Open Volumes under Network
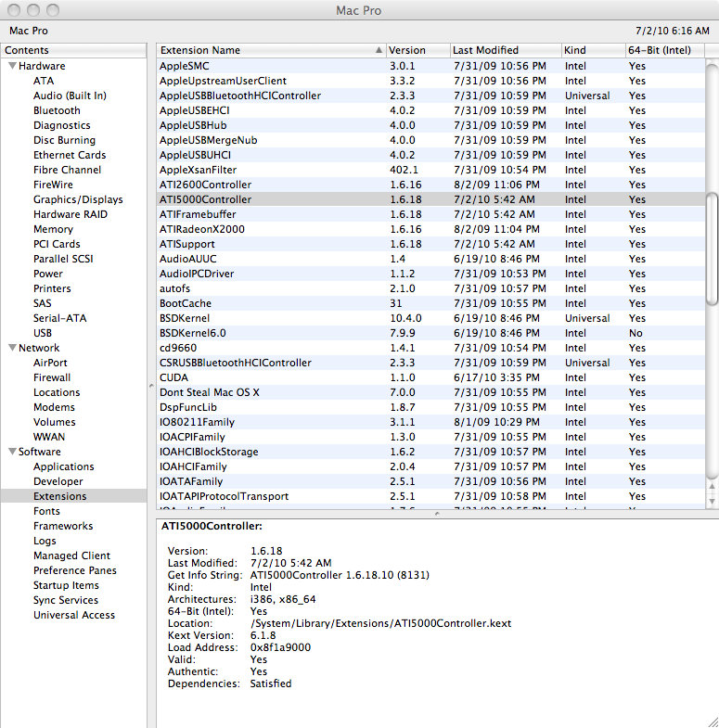The image size is (719, 728). pos(55,422)
